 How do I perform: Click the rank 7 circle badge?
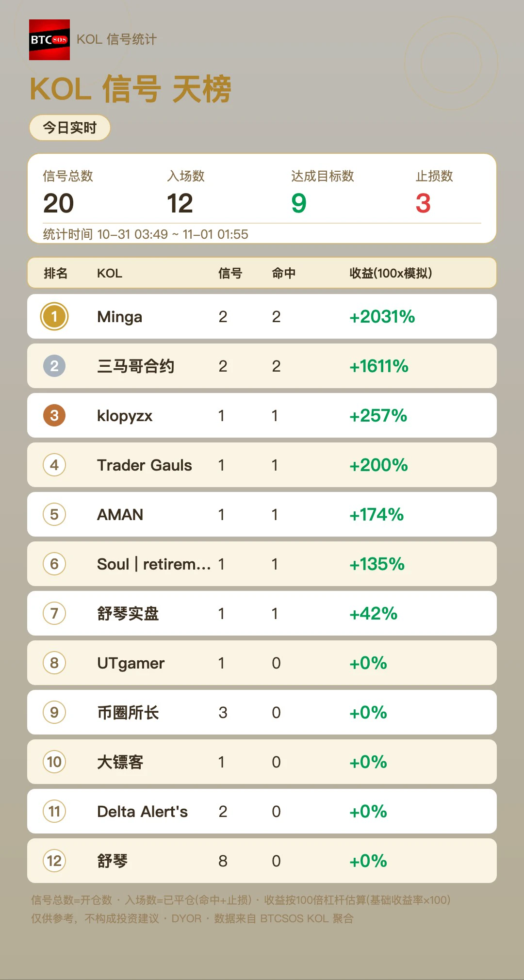click(54, 613)
